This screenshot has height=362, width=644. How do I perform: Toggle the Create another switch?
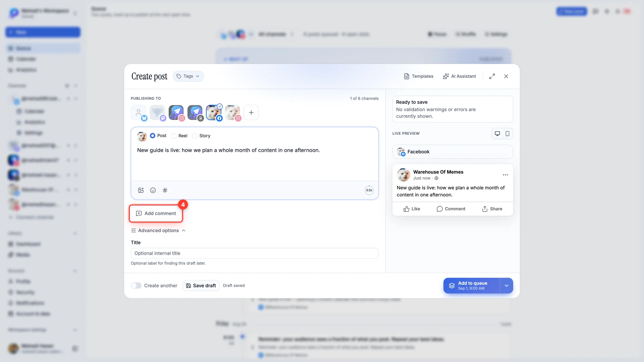(136, 286)
